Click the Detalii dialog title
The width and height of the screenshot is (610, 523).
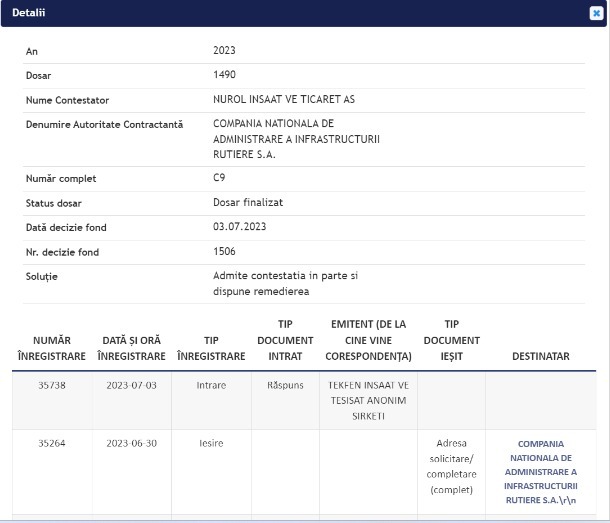29,12
